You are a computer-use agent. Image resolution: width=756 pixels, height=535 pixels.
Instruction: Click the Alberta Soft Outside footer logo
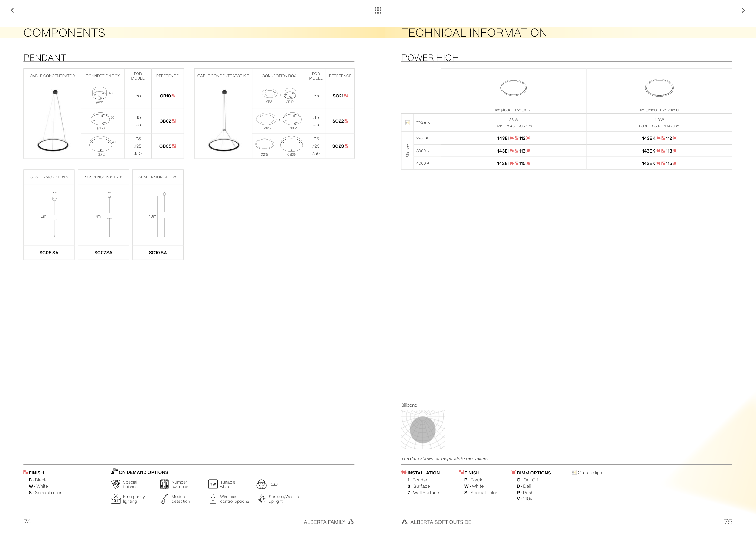click(x=405, y=522)
